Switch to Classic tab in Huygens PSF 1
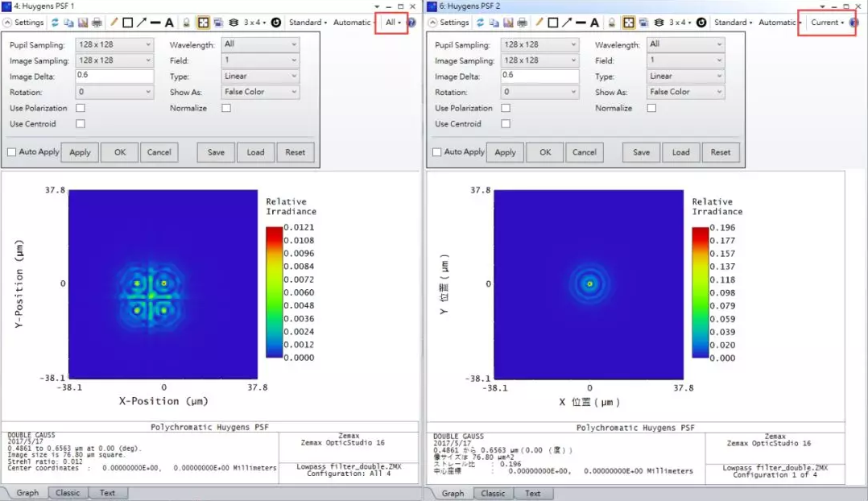The width and height of the screenshot is (868, 501). pos(68,493)
